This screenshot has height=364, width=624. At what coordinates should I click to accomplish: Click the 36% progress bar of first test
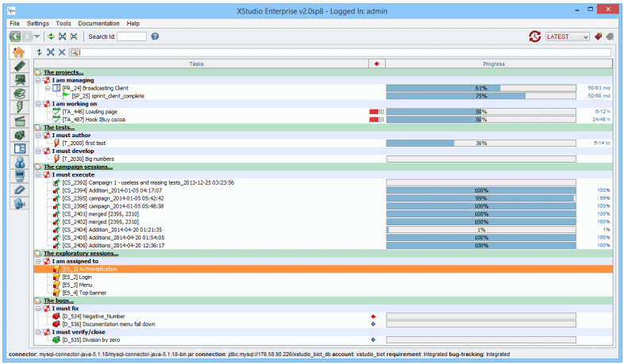click(x=480, y=143)
